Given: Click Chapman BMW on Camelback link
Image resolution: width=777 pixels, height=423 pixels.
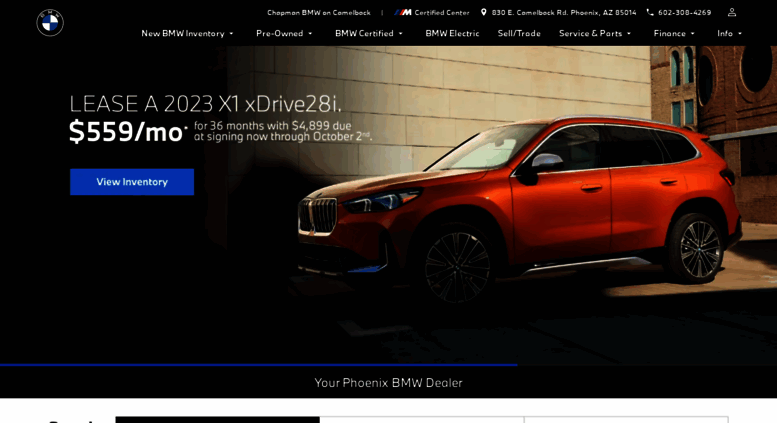Looking at the screenshot, I should click(319, 12).
